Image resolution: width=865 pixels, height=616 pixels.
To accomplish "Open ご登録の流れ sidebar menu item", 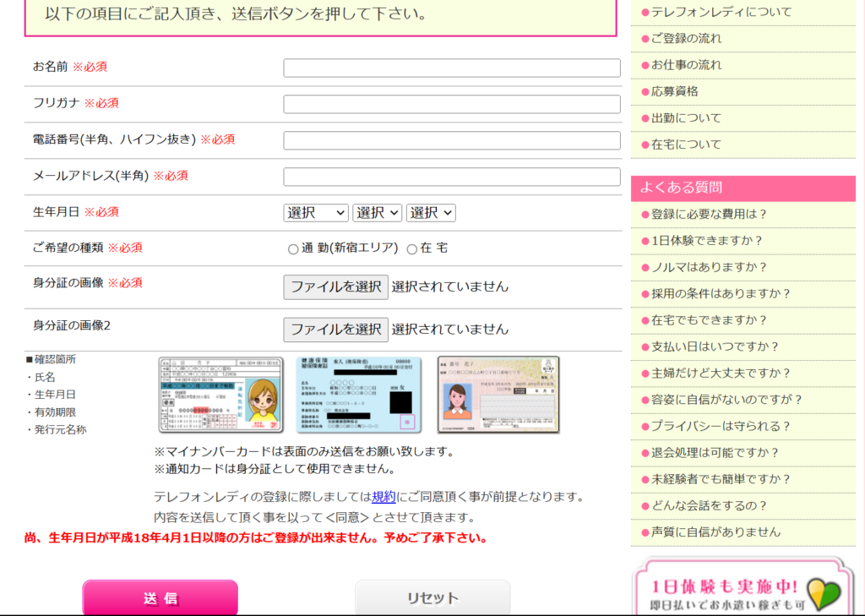I will [686, 39].
